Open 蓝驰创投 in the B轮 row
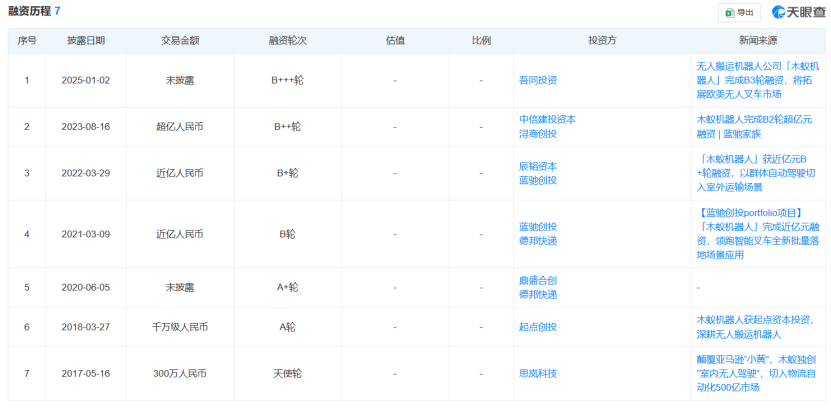831x413 pixels. (538, 227)
